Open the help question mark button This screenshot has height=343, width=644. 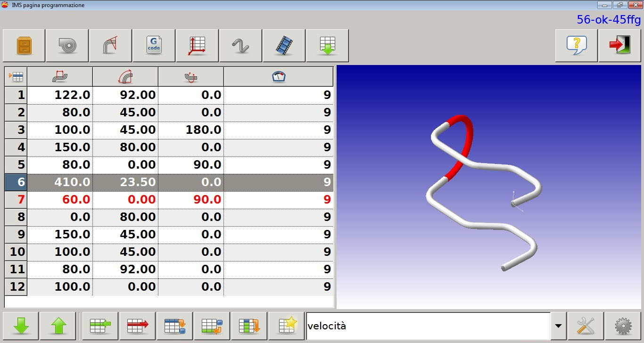(x=576, y=46)
